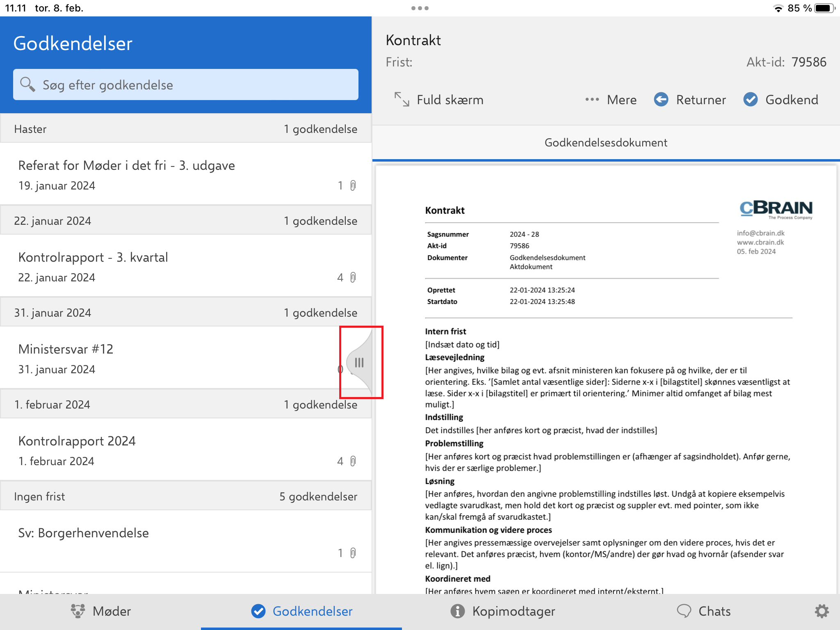Click the Chats speech bubble icon
The image size is (840, 630).
click(x=684, y=611)
